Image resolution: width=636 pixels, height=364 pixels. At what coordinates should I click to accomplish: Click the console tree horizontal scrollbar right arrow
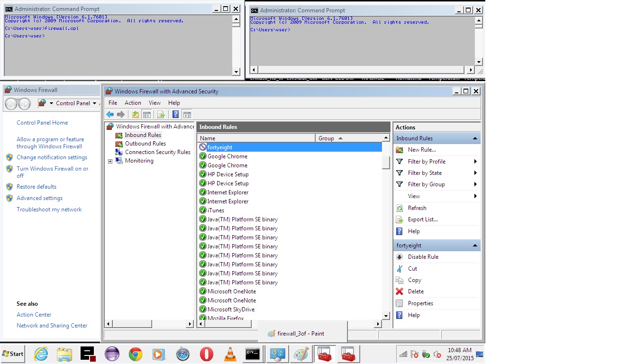click(191, 324)
